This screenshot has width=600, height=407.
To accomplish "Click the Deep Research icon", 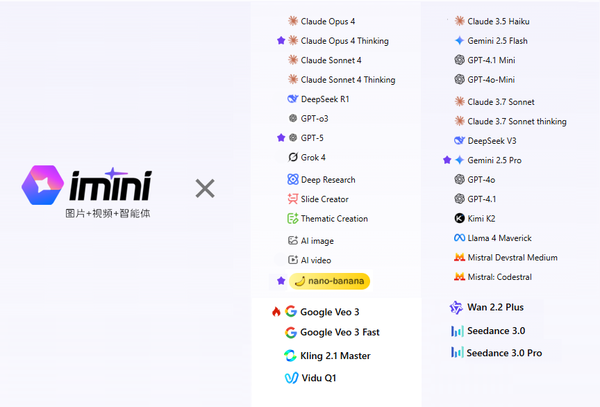I will click(293, 180).
